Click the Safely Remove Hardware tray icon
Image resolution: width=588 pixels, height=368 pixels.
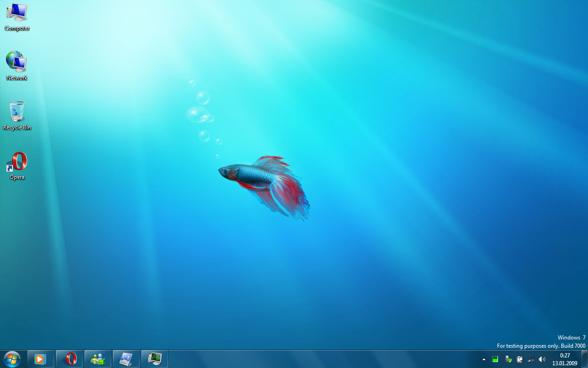pyautogui.click(x=508, y=359)
